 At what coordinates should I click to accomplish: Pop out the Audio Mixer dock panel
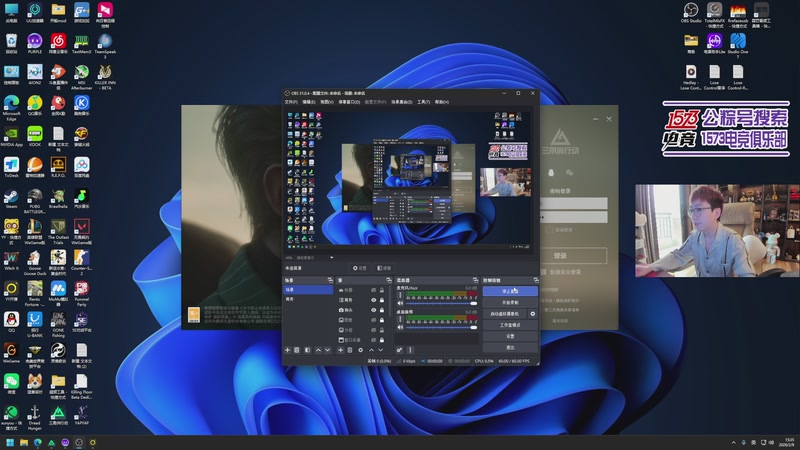(476, 280)
